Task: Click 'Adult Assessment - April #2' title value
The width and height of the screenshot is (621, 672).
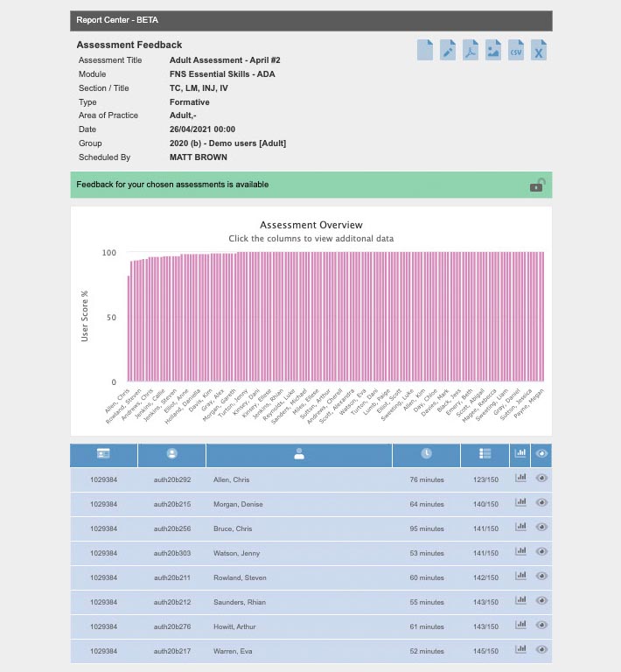Action: [225, 60]
